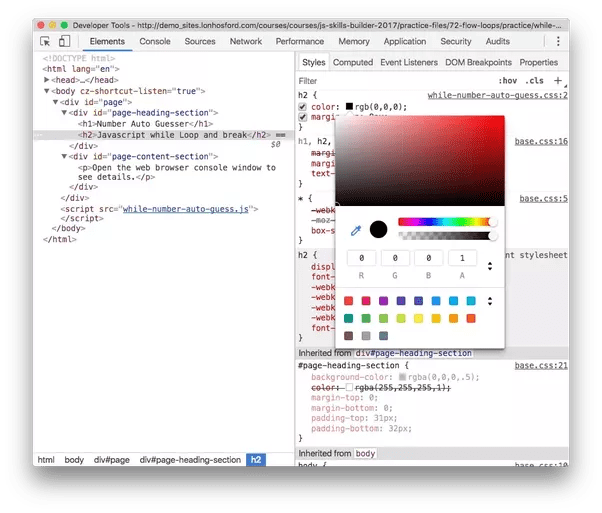The image size is (602, 513).
Task: Open the Application tab
Action: 405,41
